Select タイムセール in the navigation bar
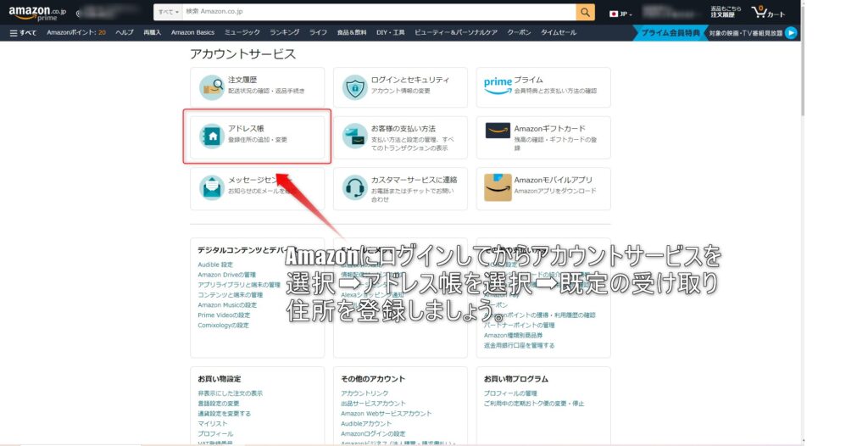Image resolution: width=868 pixels, height=446 pixels. click(x=558, y=32)
